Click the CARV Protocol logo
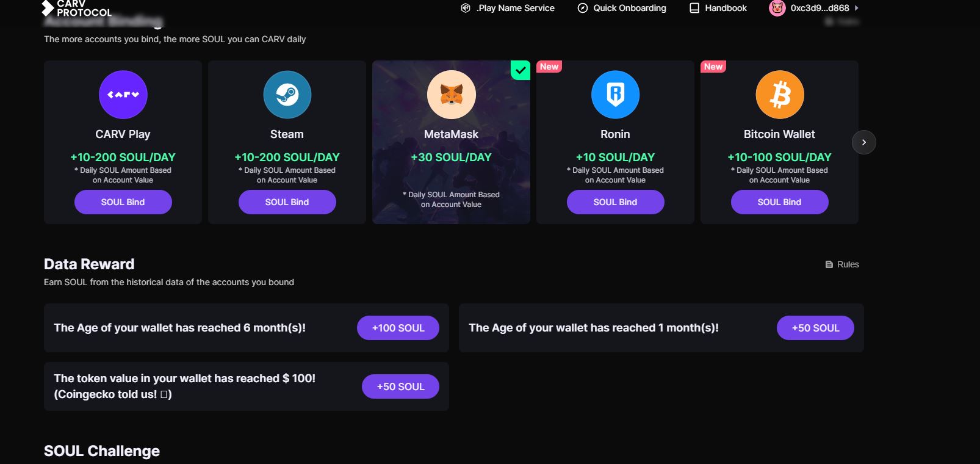Image resolution: width=980 pixels, height=464 pixels. [x=76, y=10]
